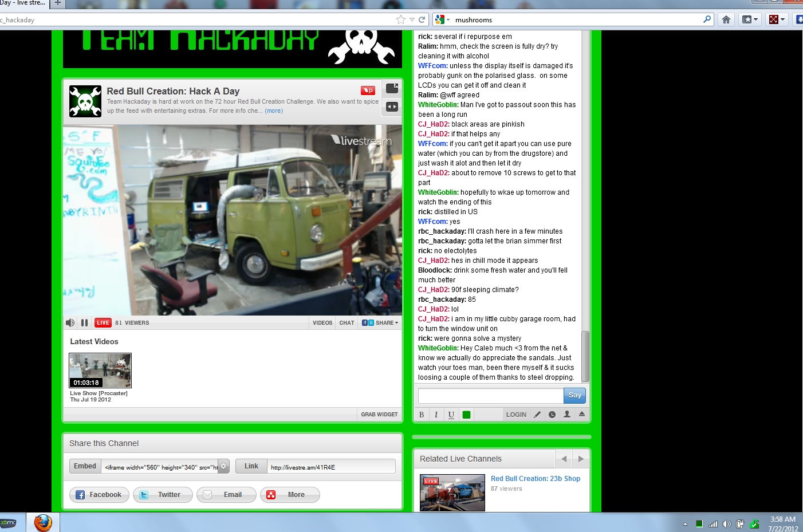Toggle underline text formatting in chat
Image resolution: width=803 pixels, height=532 pixels.
pos(451,415)
